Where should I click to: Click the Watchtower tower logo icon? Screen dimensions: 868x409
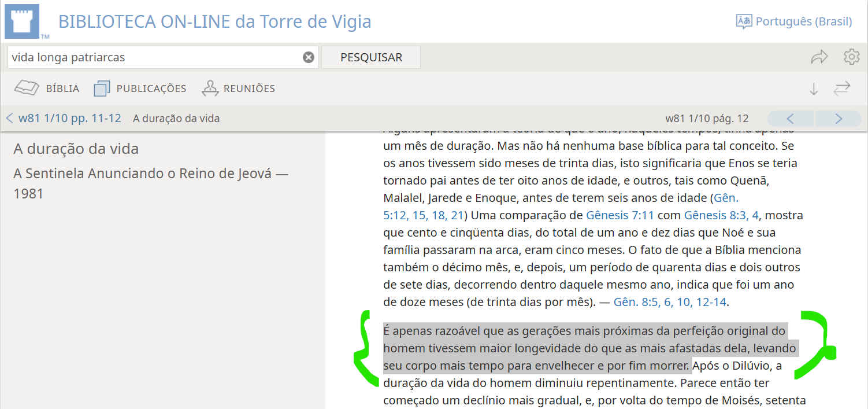tap(23, 21)
